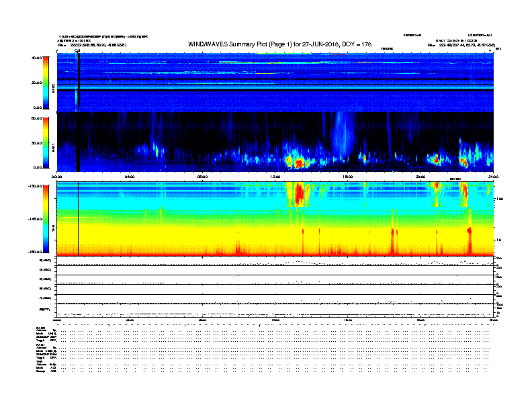
Task: Click the 04:00 tick label under RAD1 panel
Action: click(x=130, y=177)
